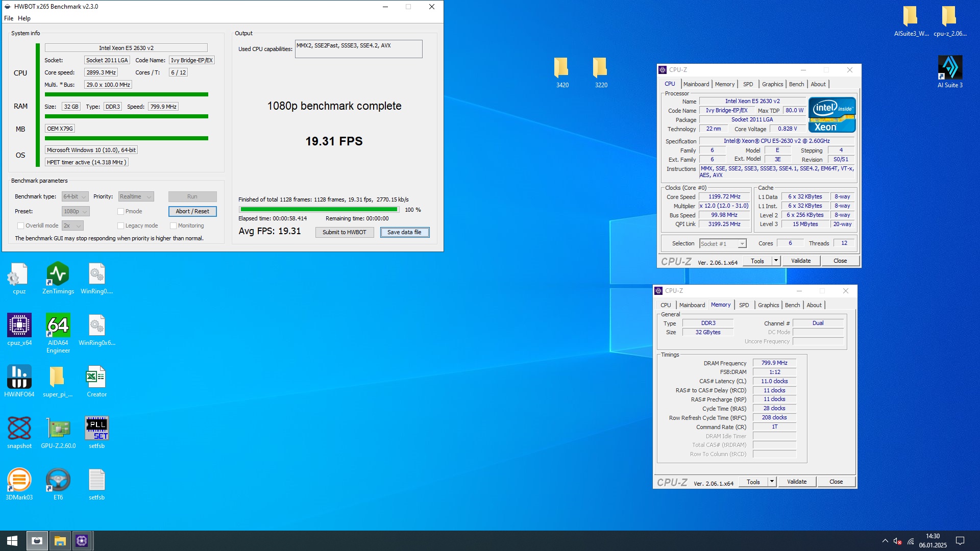The width and height of the screenshot is (980, 551).
Task: Open the 3220 folder on desktop
Action: coord(601,72)
